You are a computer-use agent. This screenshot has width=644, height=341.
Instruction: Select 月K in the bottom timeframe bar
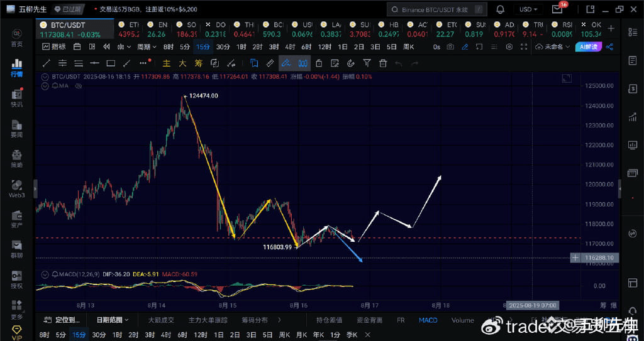[302, 335]
